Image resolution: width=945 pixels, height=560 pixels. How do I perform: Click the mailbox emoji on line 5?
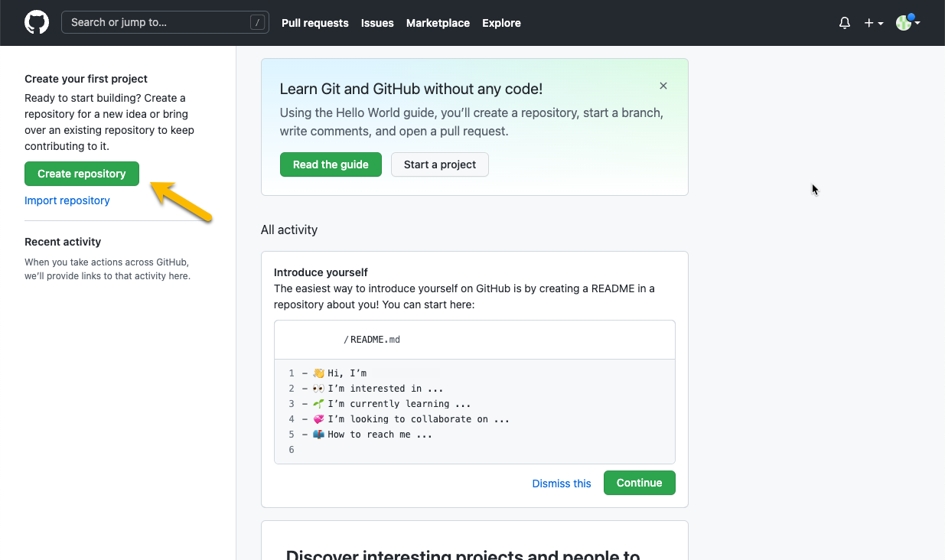(x=319, y=435)
